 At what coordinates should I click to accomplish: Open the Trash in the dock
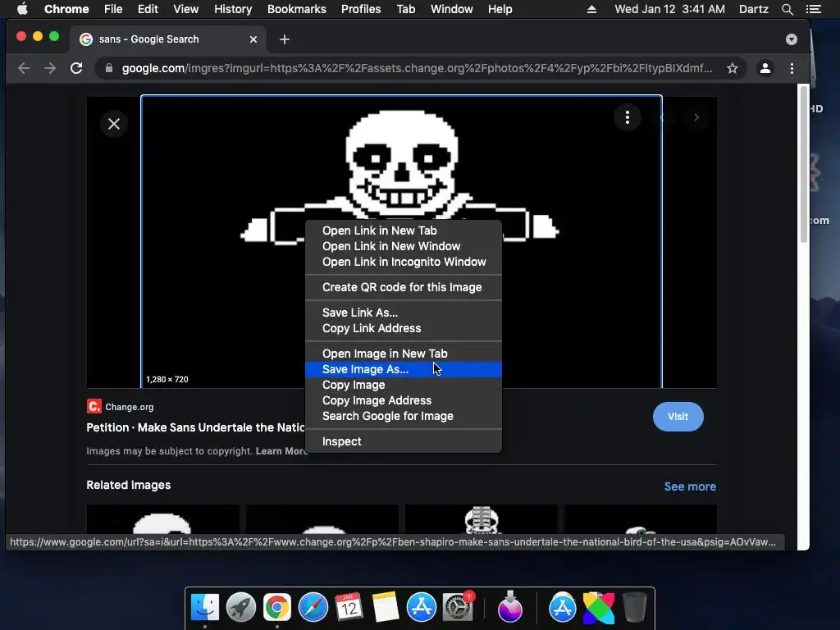[x=635, y=608]
